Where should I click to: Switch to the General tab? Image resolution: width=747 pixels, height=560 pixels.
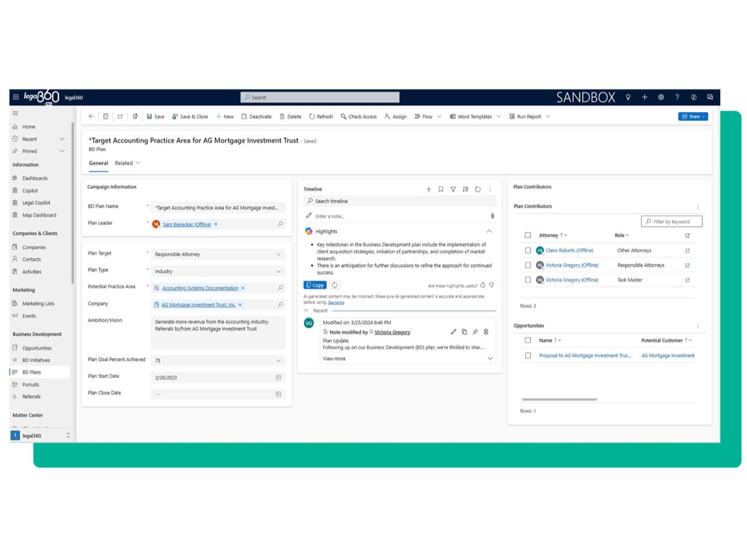coord(98,163)
